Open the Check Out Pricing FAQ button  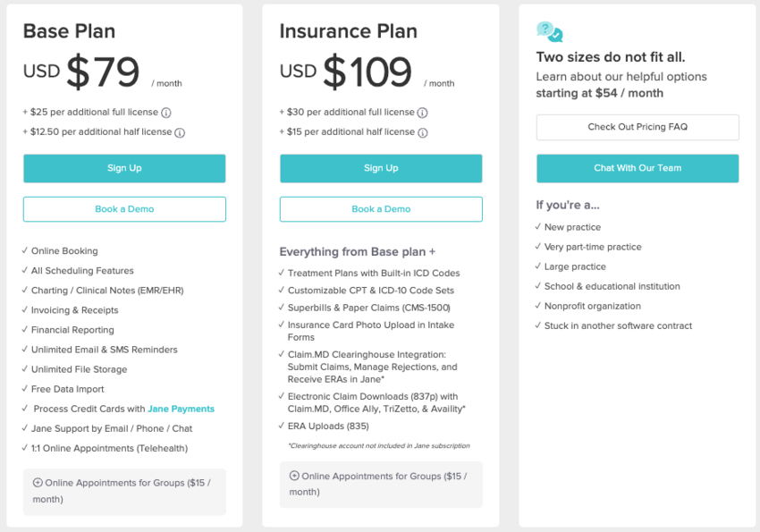click(638, 127)
